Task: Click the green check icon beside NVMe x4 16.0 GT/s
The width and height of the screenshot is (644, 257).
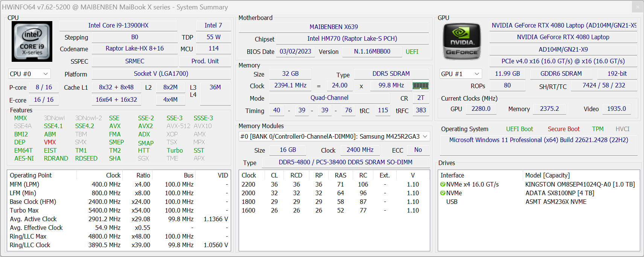Action: click(x=443, y=185)
